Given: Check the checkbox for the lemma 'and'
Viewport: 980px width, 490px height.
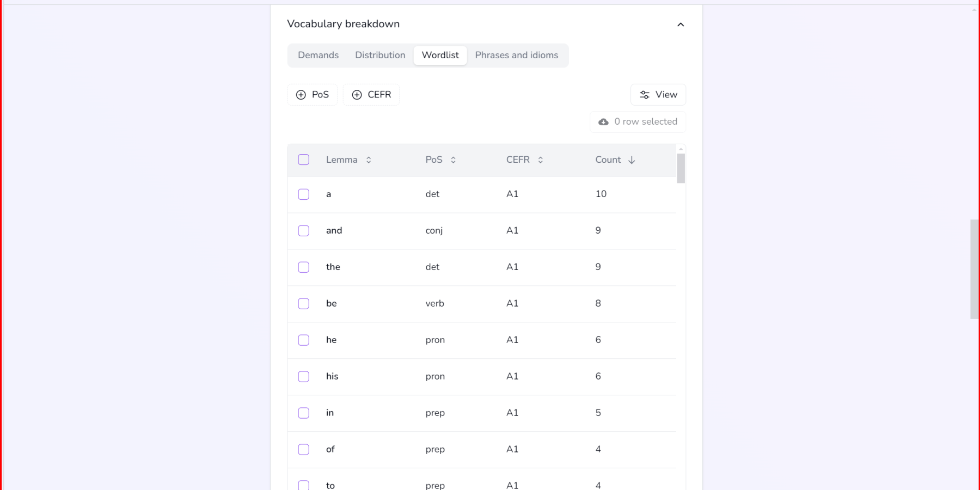Looking at the screenshot, I should pos(303,230).
